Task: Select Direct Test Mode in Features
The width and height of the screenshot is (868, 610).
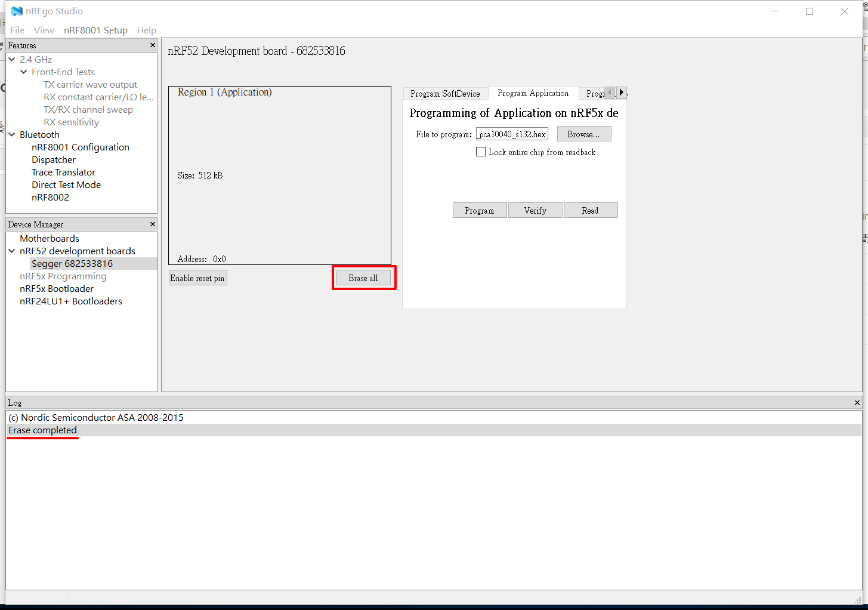Action: point(66,184)
